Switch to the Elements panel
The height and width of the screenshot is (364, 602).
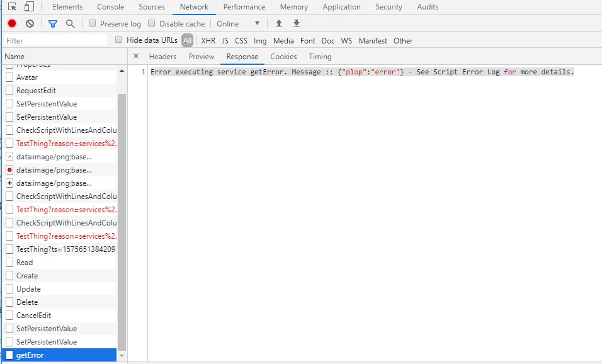coord(67,7)
